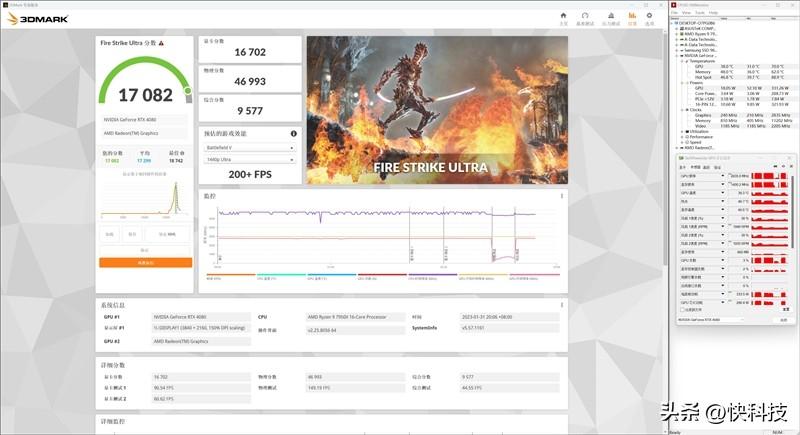Collapse the Clocks node in HWMonitor tree
This screenshot has height=435, width=800.
tap(683, 110)
